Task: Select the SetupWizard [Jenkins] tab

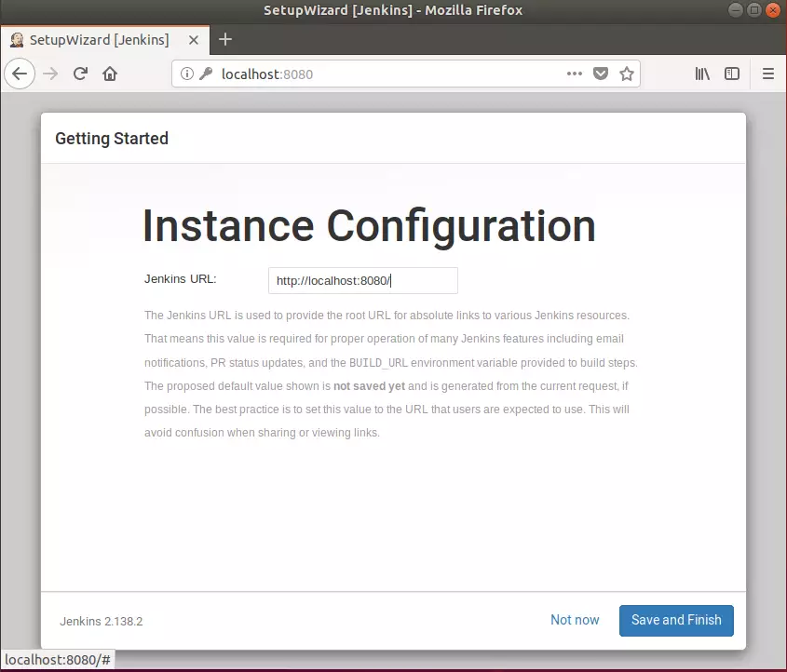Action: (x=105, y=40)
